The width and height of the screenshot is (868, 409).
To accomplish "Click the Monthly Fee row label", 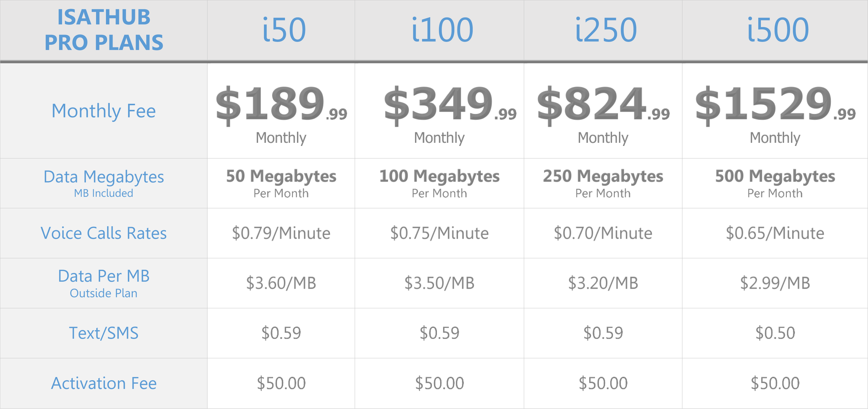I will (103, 111).
